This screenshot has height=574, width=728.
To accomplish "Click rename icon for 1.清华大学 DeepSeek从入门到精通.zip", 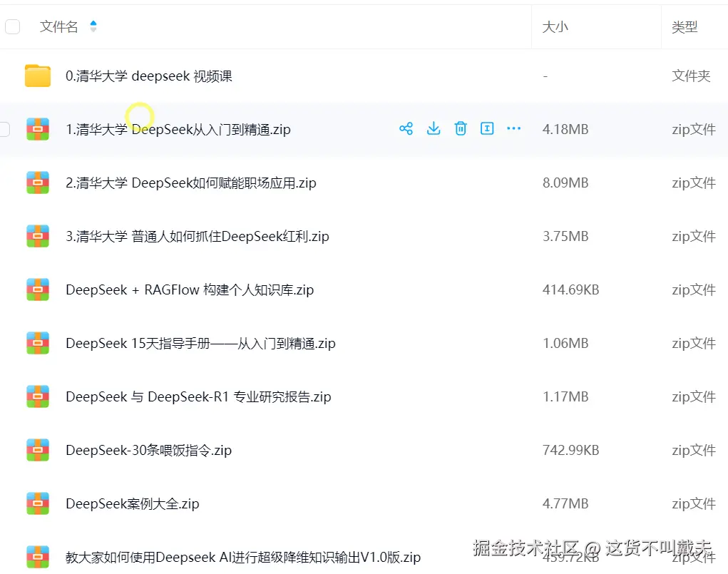I will pyautogui.click(x=487, y=128).
